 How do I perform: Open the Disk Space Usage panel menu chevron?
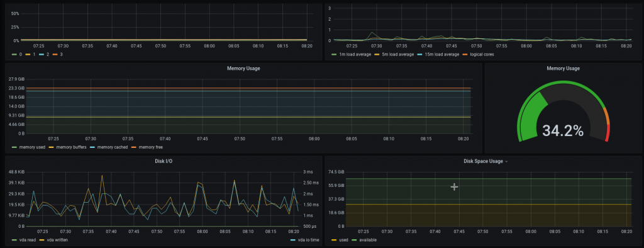click(x=506, y=162)
